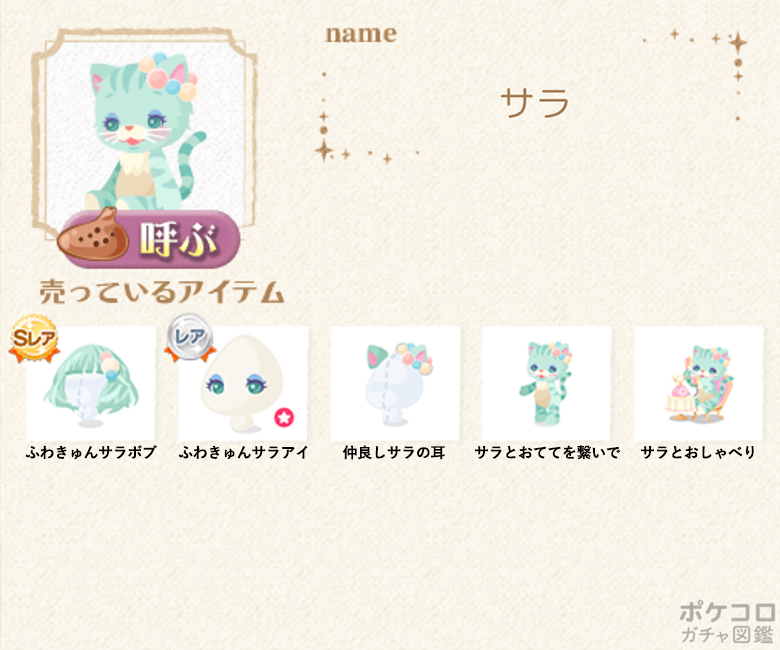Viewport: 780px width, 650px height.
Task: Click the 仲良しサラの耳 label text
Action: click(394, 452)
